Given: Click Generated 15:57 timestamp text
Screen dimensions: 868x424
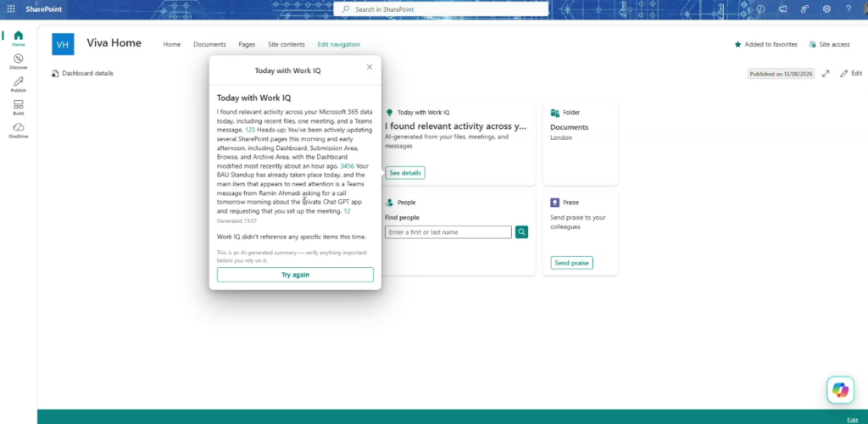Looking at the screenshot, I should tap(237, 220).
